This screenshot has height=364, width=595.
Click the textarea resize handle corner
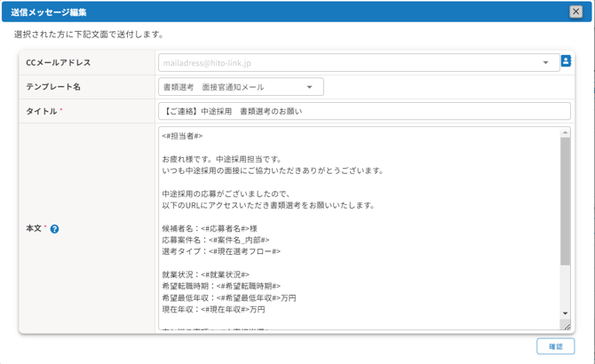pyautogui.click(x=566, y=326)
